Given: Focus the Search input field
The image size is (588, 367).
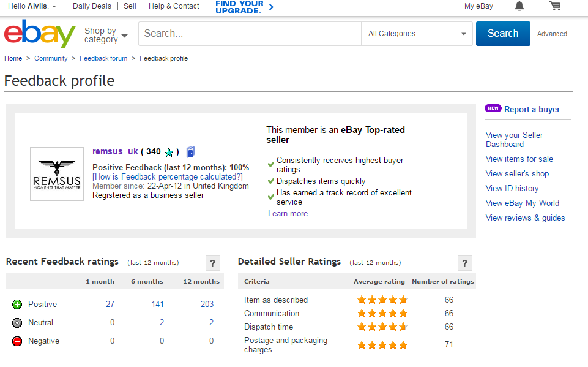Looking at the screenshot, I should [x=250, y=34].
